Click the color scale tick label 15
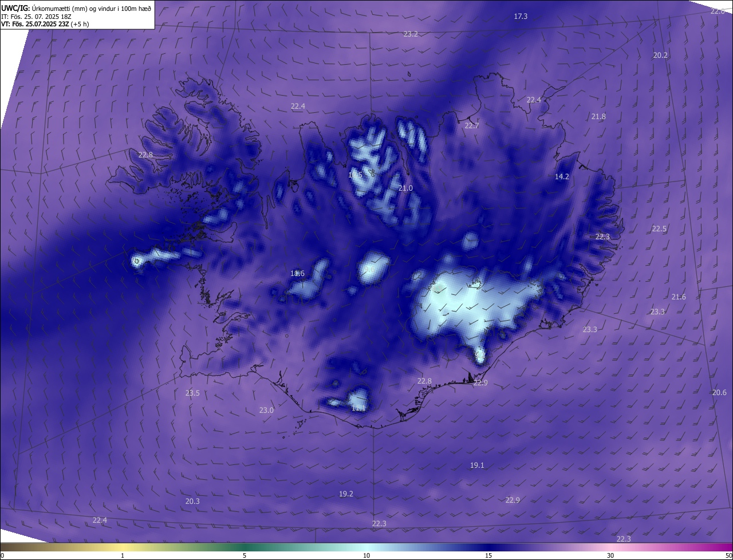Screen dimensions: 733x560 488,555
